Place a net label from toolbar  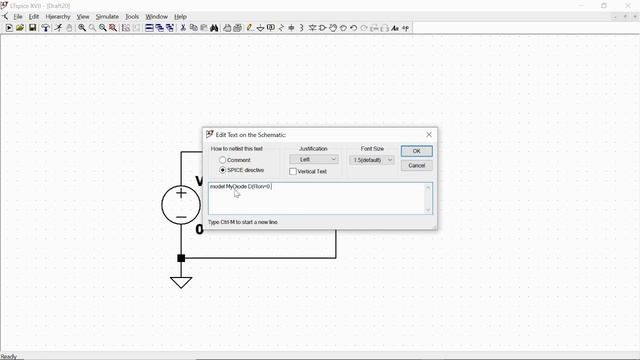(270, 28)
